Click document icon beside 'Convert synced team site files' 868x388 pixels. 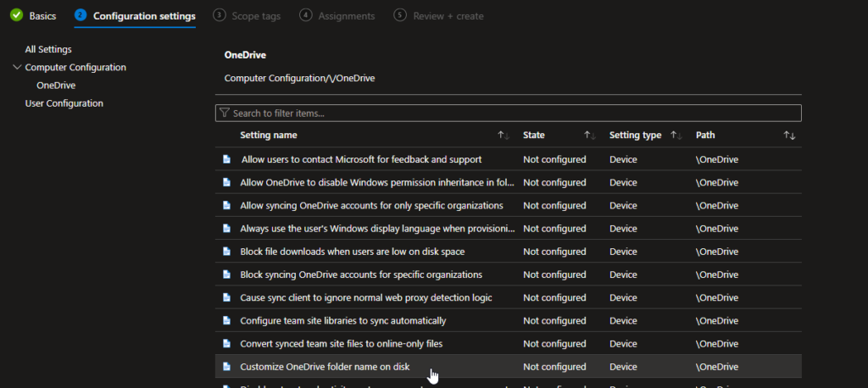point(226,344)
